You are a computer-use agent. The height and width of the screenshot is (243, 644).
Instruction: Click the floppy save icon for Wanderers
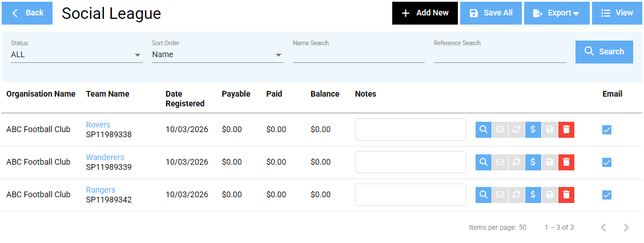coord(550,162)
